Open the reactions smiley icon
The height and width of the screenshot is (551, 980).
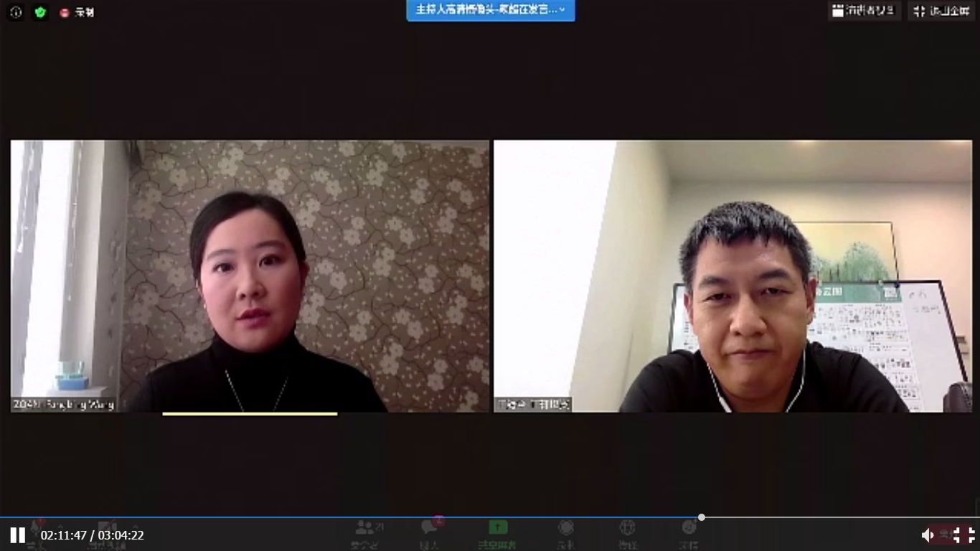click(x=689, y=529)
